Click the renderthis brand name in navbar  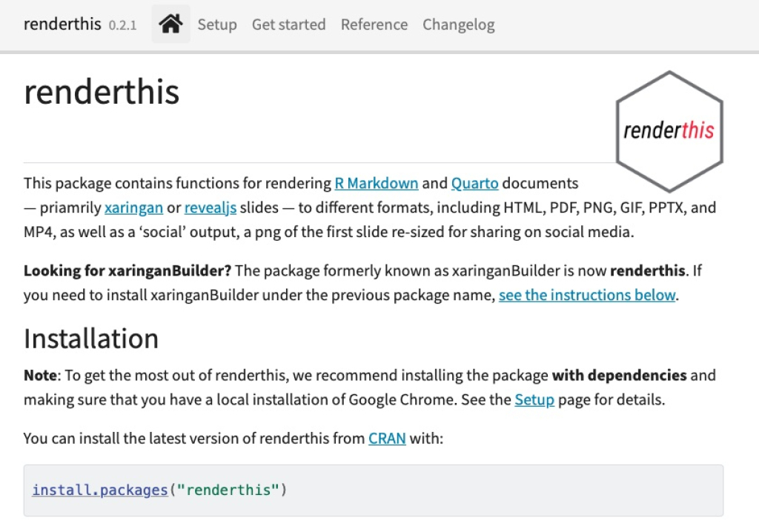point(62,24)
